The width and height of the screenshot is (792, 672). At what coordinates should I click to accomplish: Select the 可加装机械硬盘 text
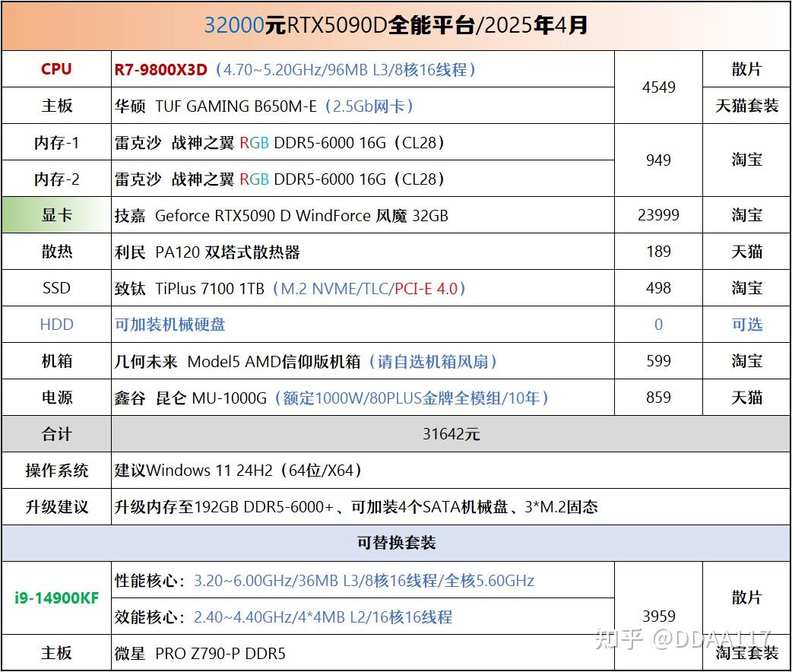[169, 325]
